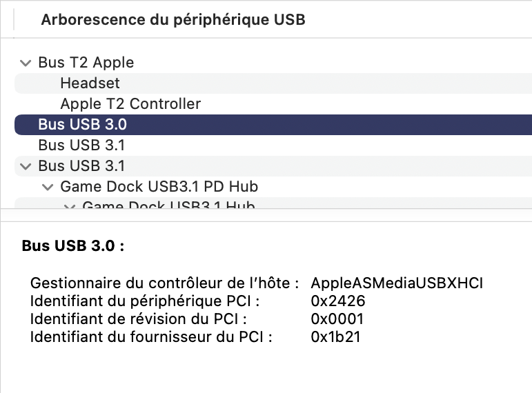Screen dimensions: 532x393
Task: Collapse the chevron beside the second Bus USB 3.1
Action: (x=26, y=166)
